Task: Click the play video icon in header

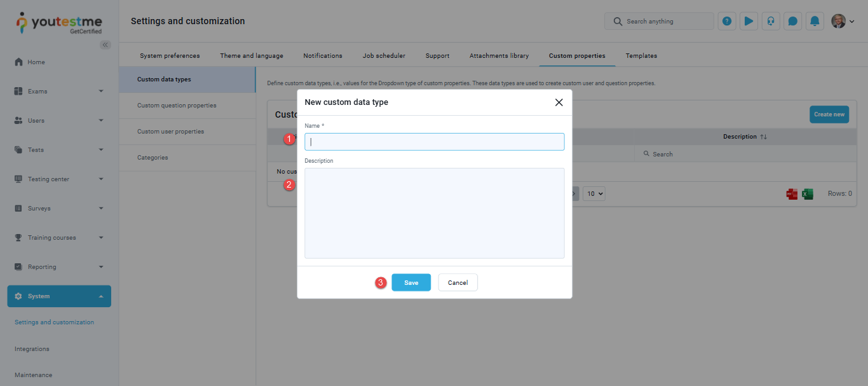Action: click(749, 21)
